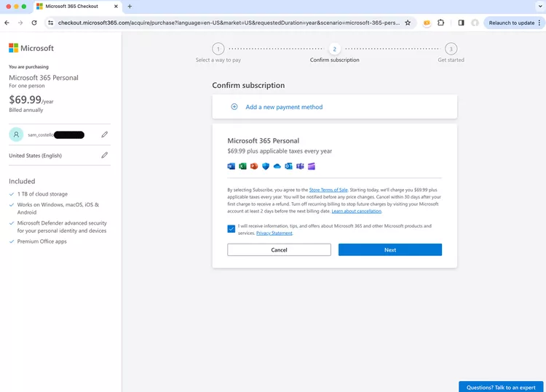546x392 pixels.
Task: Click the Microsoft 365 Personal sidebar title
Action: 44,78
